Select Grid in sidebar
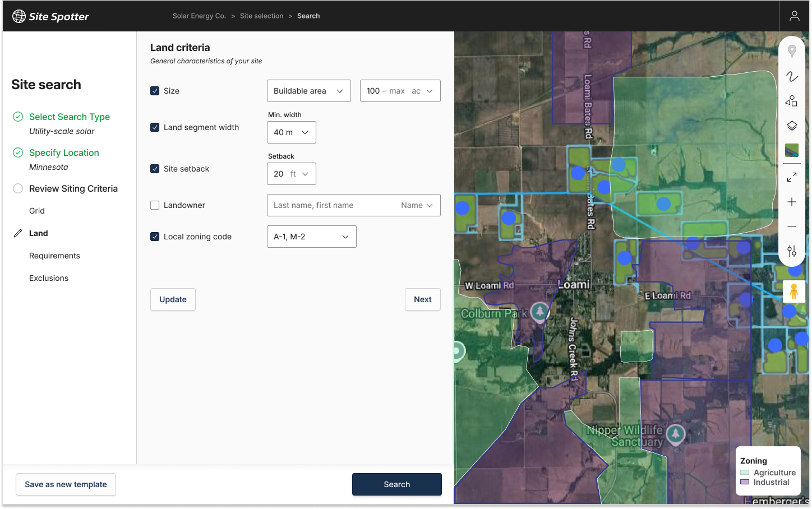The image size is (812, 509). click(x=37, y=211)
